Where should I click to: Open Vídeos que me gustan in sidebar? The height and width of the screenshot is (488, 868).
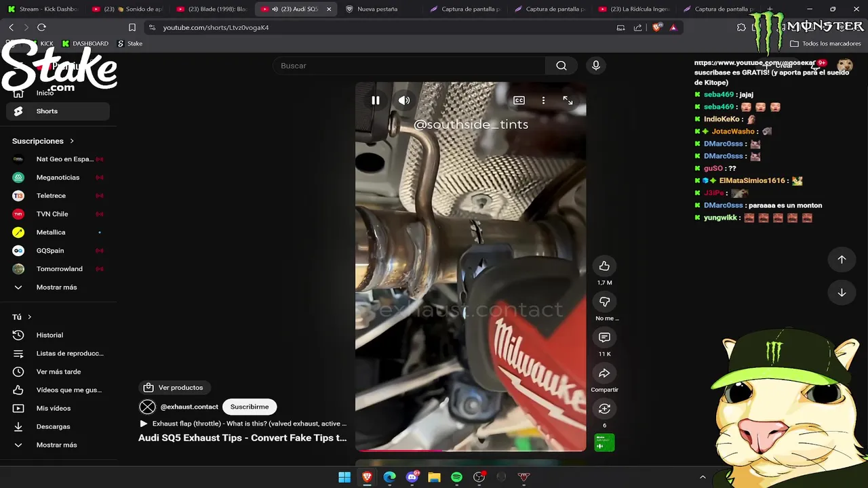(x=58, y=390)
